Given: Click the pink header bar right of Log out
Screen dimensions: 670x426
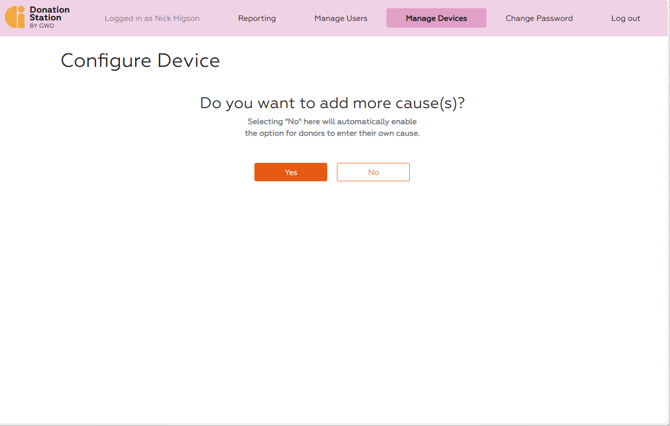Looking at the screenshot, I should click(x=657, y=18).
